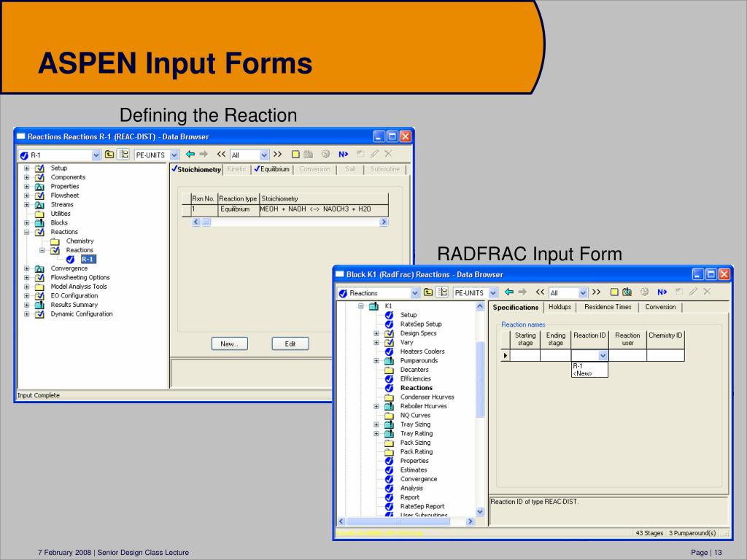Open the Conversion tab in K1 window

[x=660, y=307]
